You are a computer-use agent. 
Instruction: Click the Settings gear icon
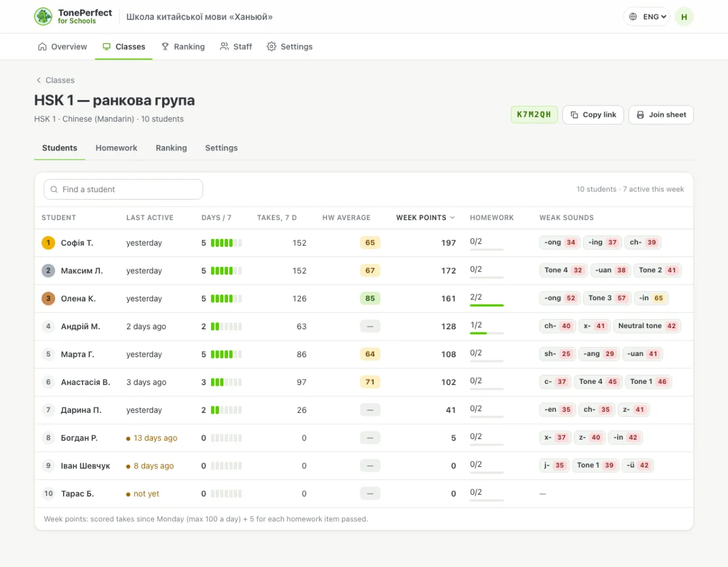(272, 47)
